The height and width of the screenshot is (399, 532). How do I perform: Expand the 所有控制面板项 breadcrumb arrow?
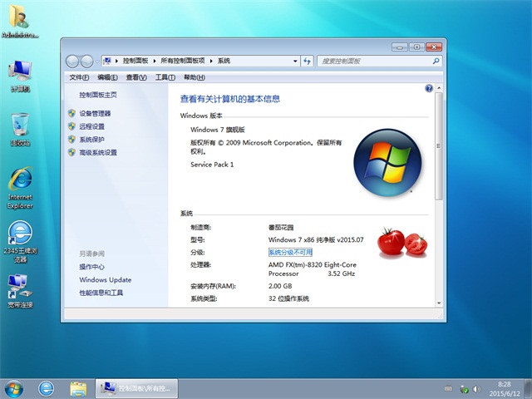click(212, 61)
